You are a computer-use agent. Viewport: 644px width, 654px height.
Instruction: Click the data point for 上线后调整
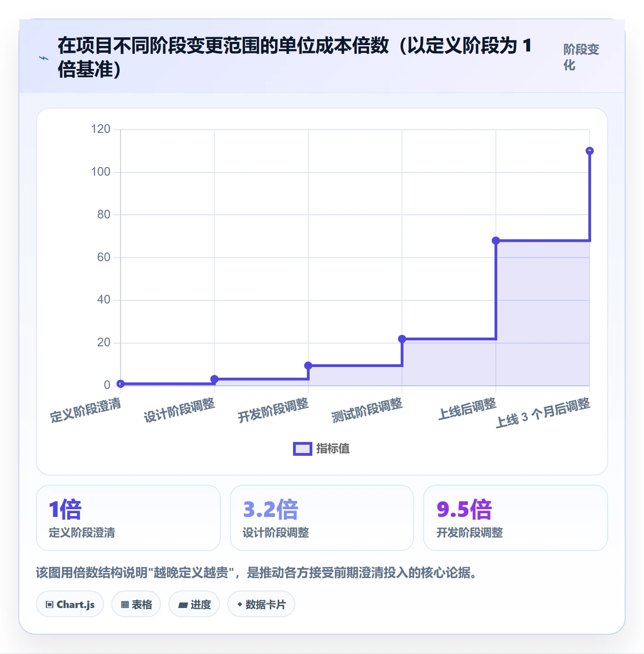point(496,241)
